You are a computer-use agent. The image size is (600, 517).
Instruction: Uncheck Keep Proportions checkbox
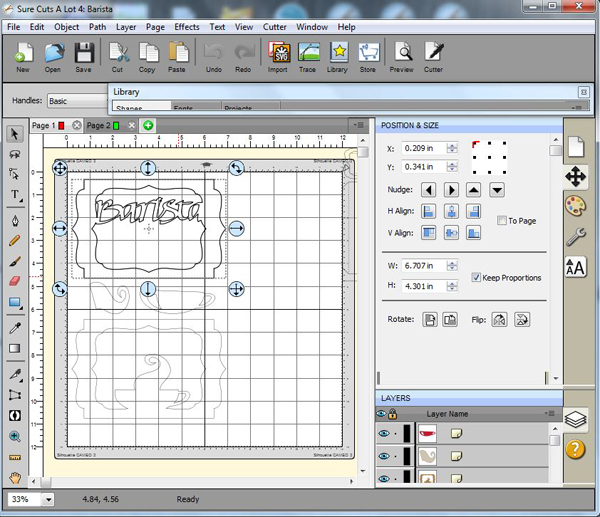pos(476,277)
